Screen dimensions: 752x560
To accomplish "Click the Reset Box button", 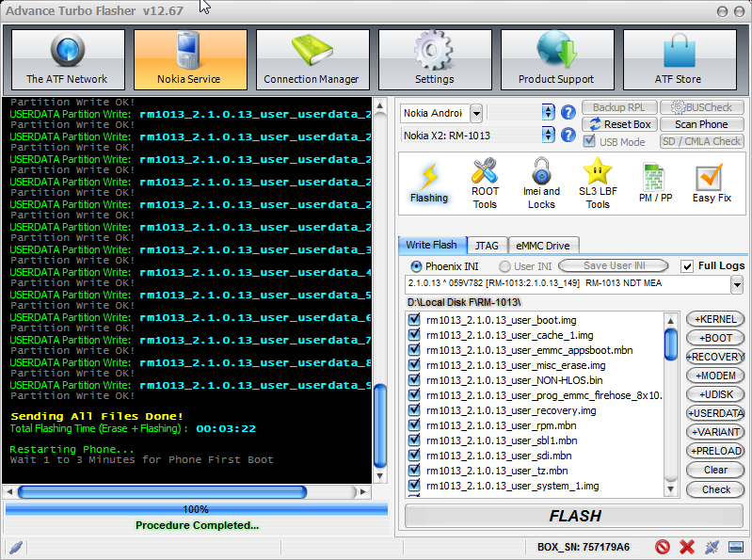I will pyautogui.click(x=619, y=124).
